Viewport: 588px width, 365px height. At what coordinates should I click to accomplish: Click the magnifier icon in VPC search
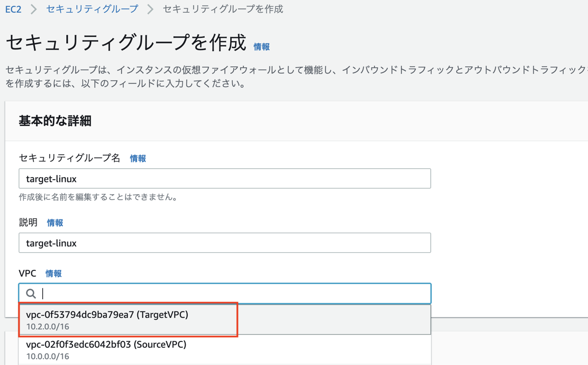[x=31, y=293]
